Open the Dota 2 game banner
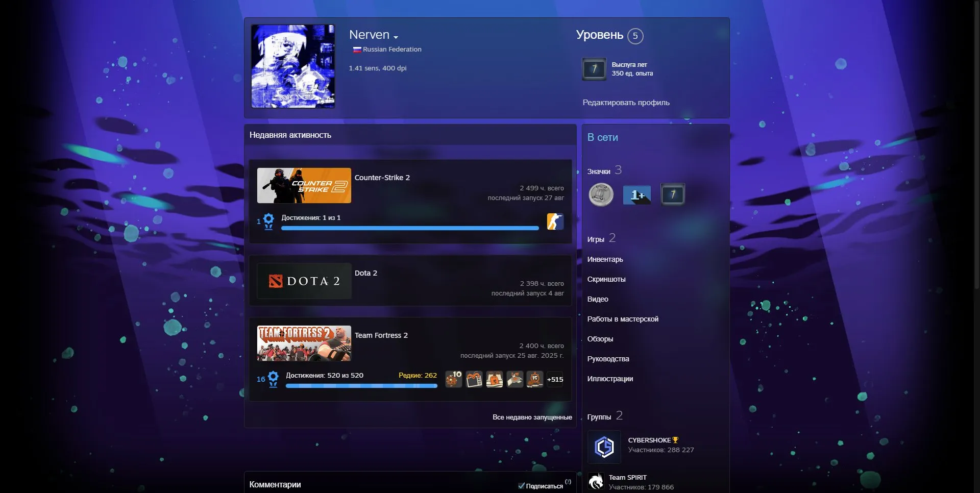This screenshot has width=980, height=493. point(304,281)
